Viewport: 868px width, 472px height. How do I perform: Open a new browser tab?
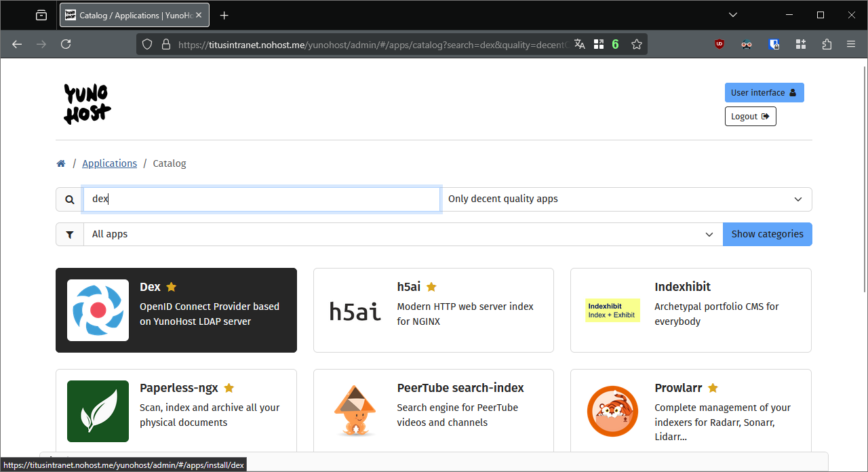point(224,15)
